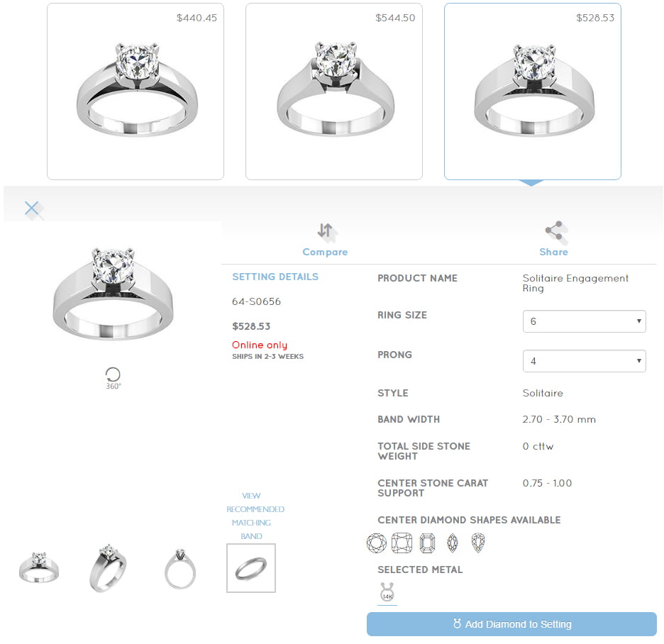Click the Share icon
This screenshot has height=644, width=664.
[x=554, y=231]
